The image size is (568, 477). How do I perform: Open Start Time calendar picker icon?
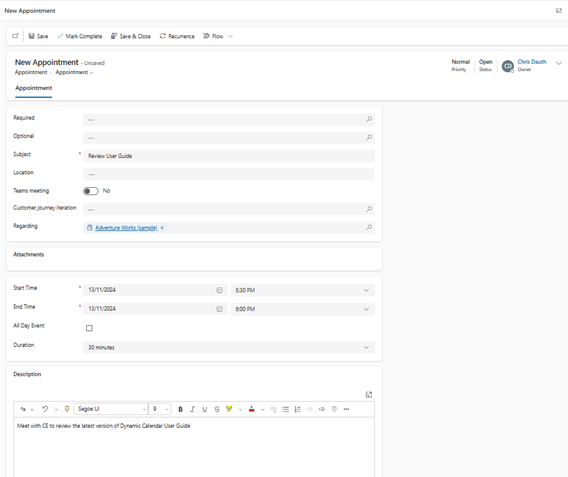coord(220,290)
